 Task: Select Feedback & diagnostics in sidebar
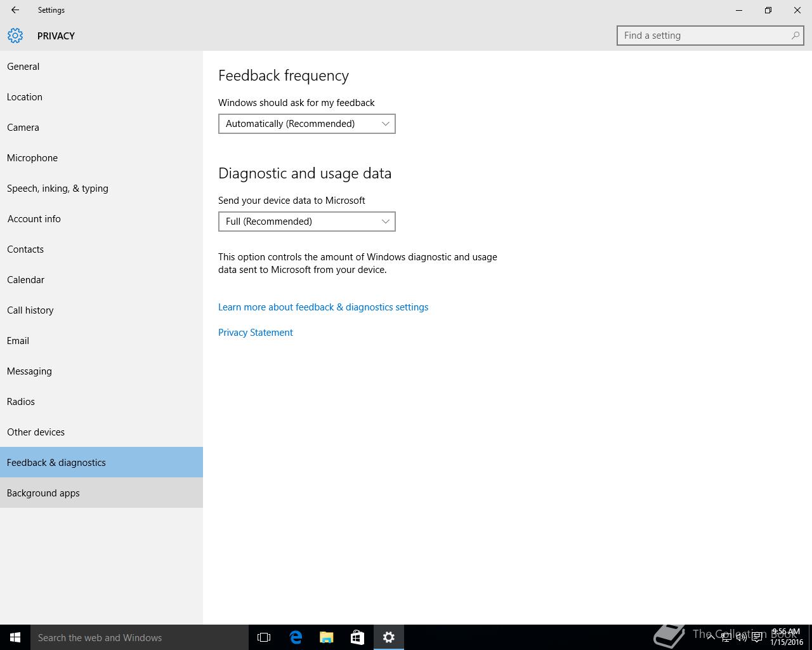[101, 462]
